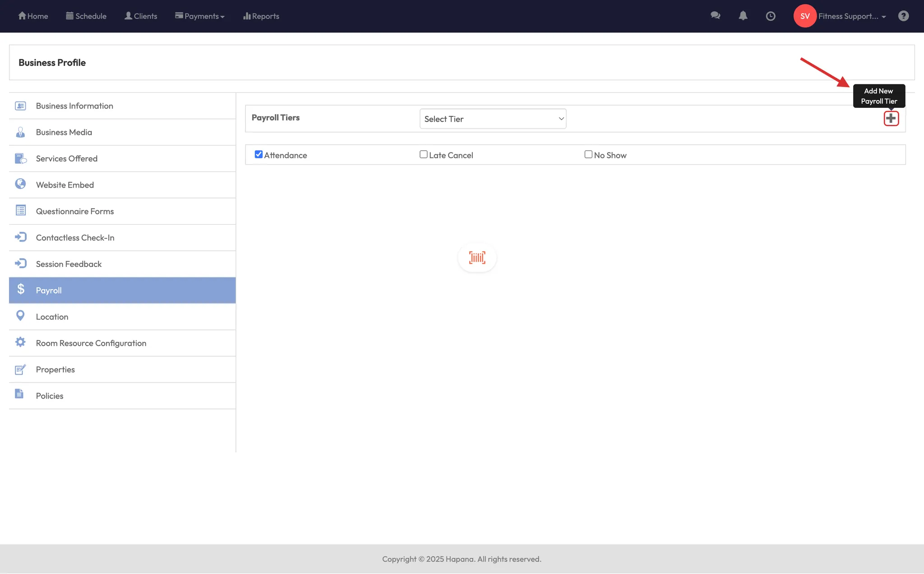Expand the Fitness Support account dropdown
This screenshot has height=574, width=924.
tap(852, 16)
